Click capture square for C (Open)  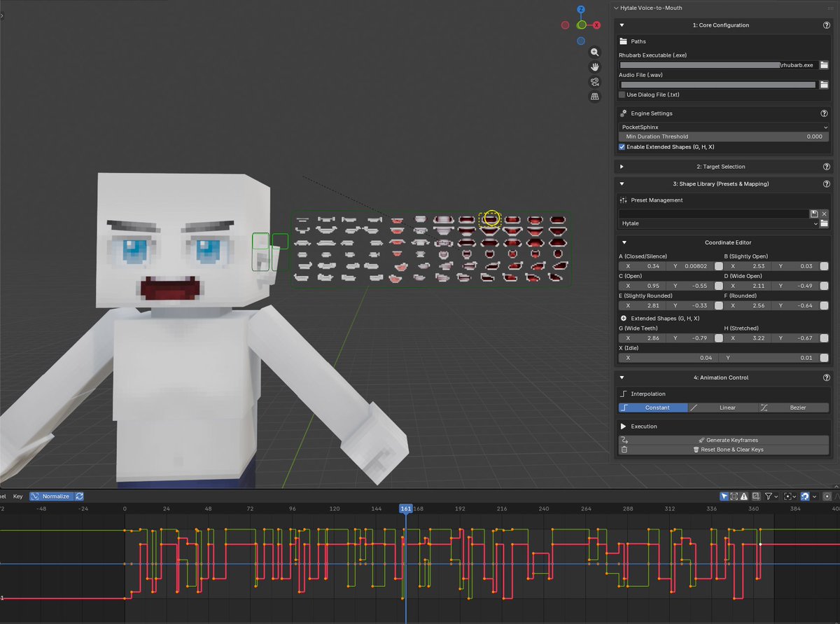coord(718,286)
